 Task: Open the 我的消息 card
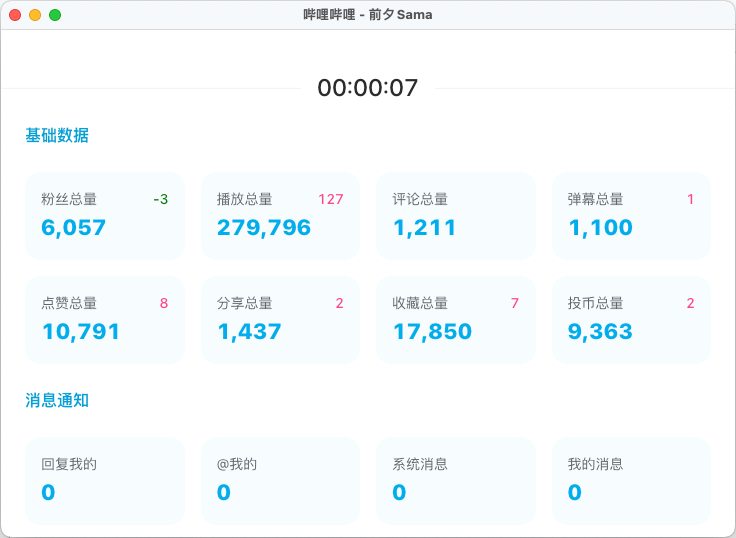[x=630, y=480]
